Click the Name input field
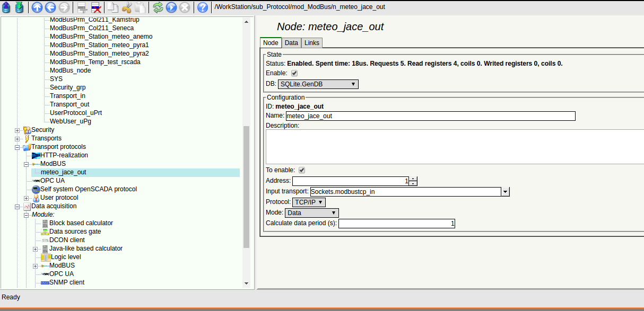The height and width of the screenshot is (311, 644). [430, 116]
